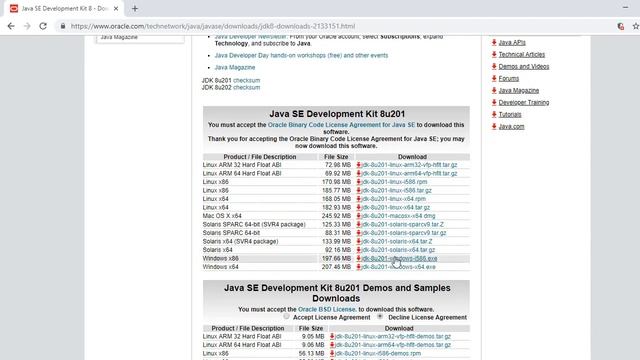Screen dimensions: 640x360
Task: Download jdk-8u201-linux-i586-demos.rpm
Action: pyautogui.click(x=378, y=353)
